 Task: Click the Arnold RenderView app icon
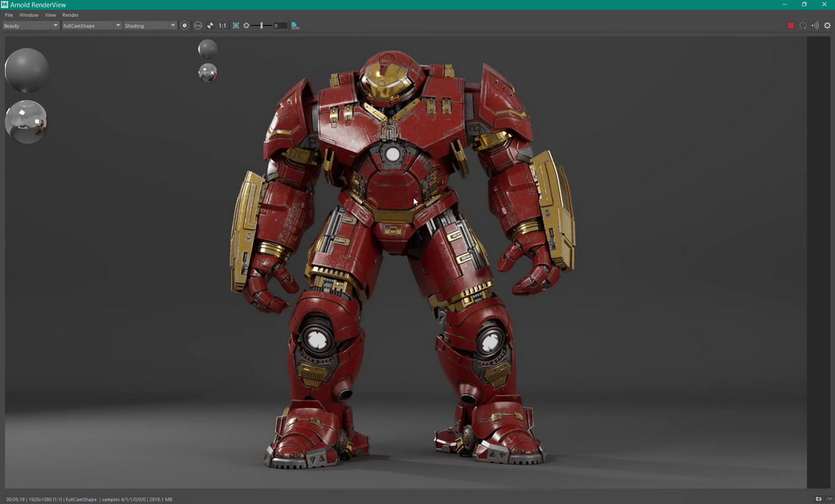click(4, 4)
